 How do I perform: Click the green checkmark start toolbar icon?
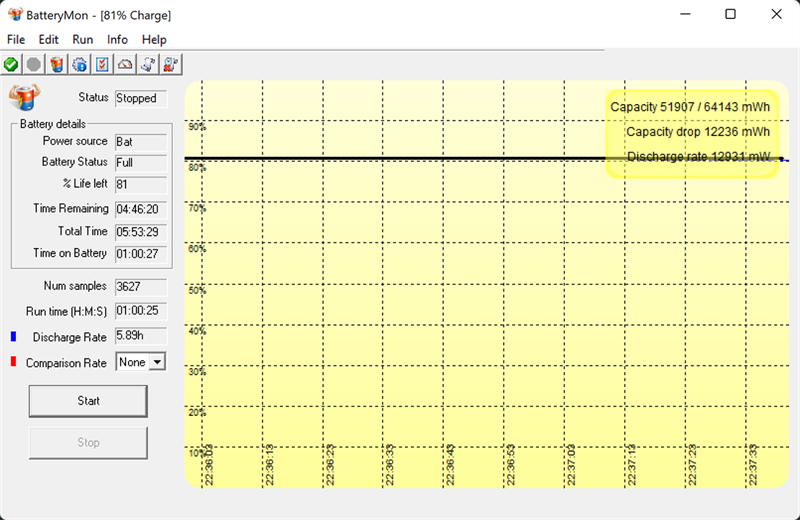coord(11,64)
